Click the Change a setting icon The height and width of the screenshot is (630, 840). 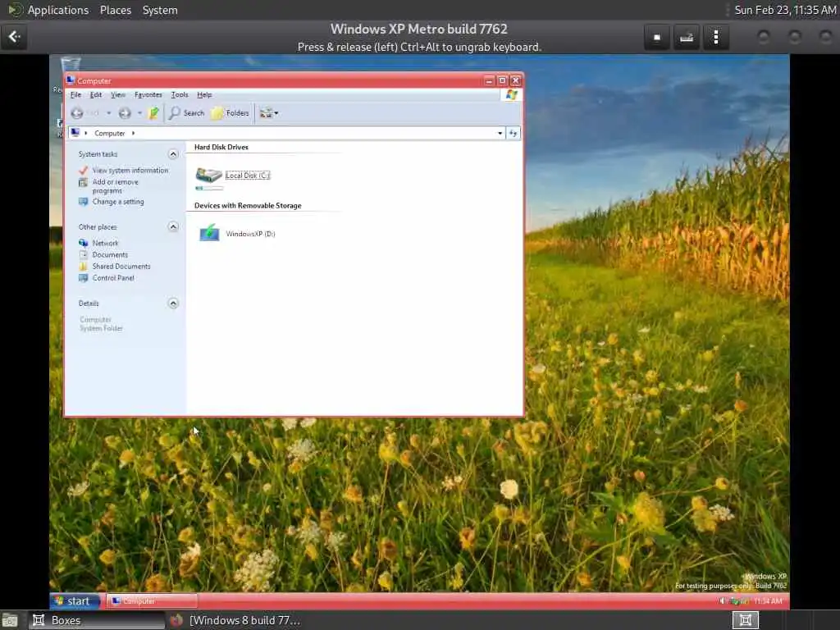(x=83, y=202)
